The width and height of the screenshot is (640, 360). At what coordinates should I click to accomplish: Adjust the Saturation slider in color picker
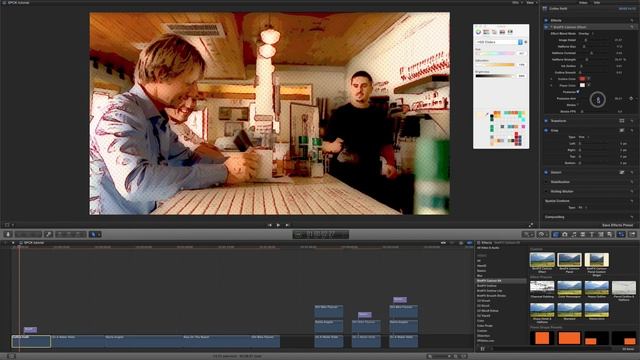(495, 64)
